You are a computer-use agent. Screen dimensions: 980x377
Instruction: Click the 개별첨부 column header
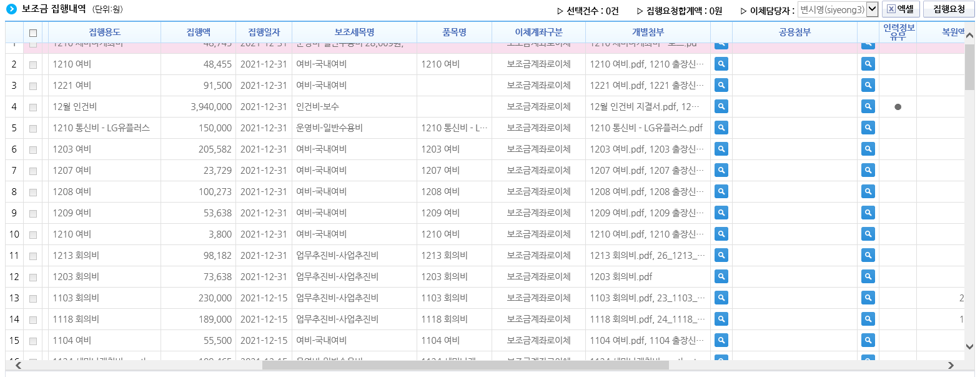(x=648, y=32)
